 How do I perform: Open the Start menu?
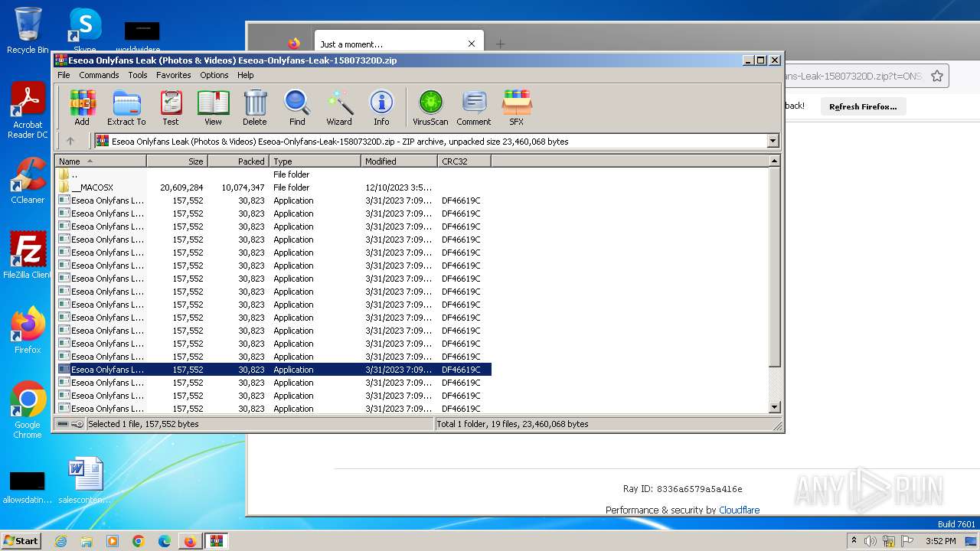coord(21,540)
